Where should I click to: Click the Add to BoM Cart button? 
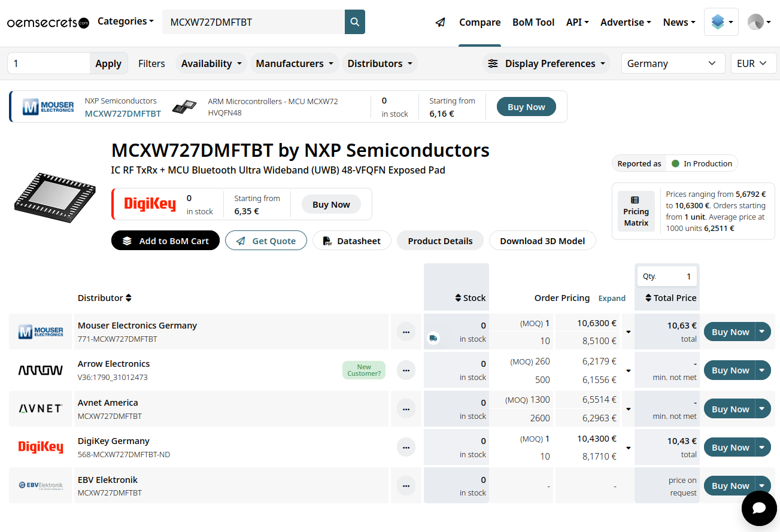(x=165, y=241)
